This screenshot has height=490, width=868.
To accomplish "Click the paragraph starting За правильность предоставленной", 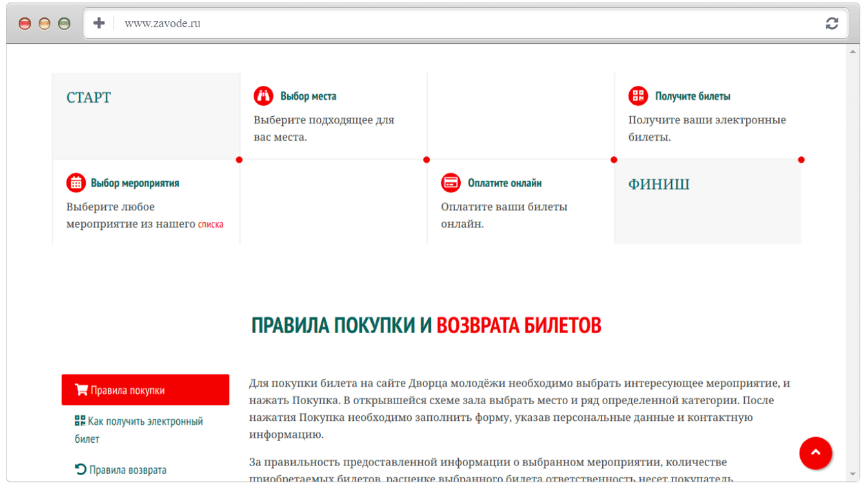I will (x=492, y=471).
